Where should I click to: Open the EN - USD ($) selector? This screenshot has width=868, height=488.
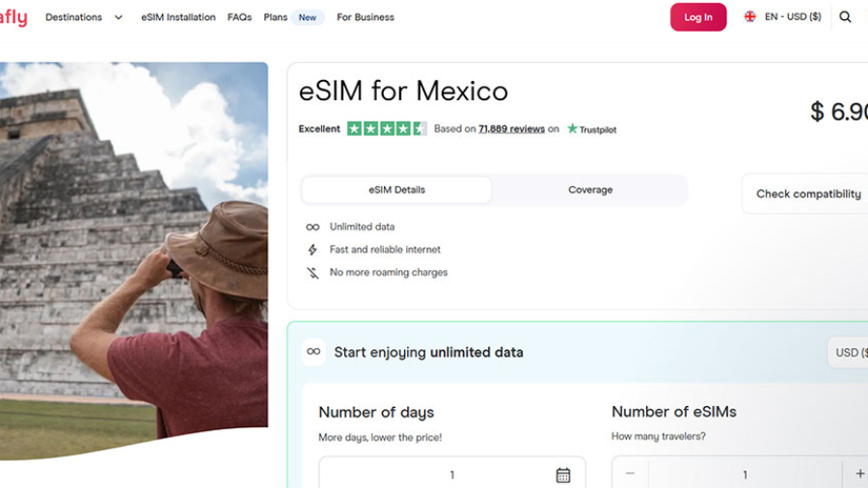783,16
